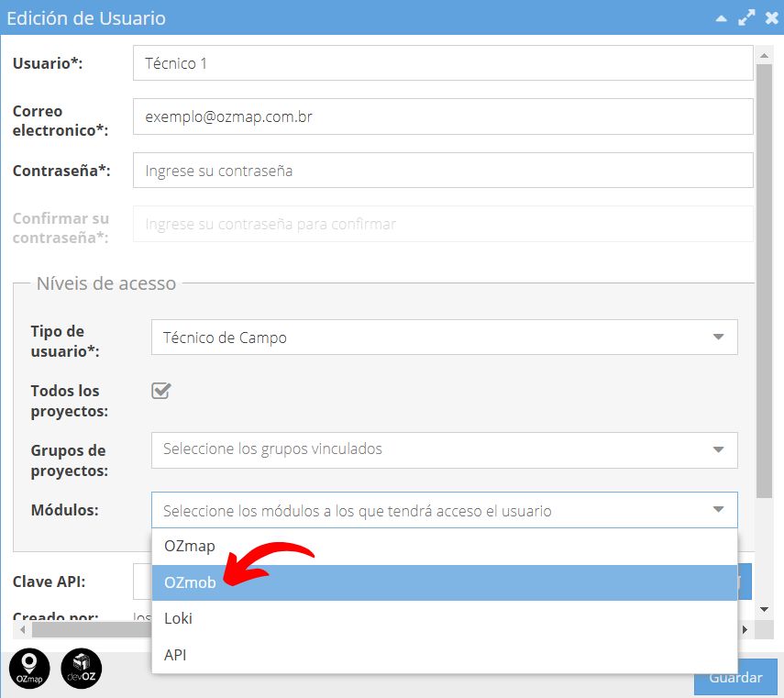Expand the dialog with the fullscreen arrows icon
Screen dimensions: 784x698
click(x=746, y=18)
